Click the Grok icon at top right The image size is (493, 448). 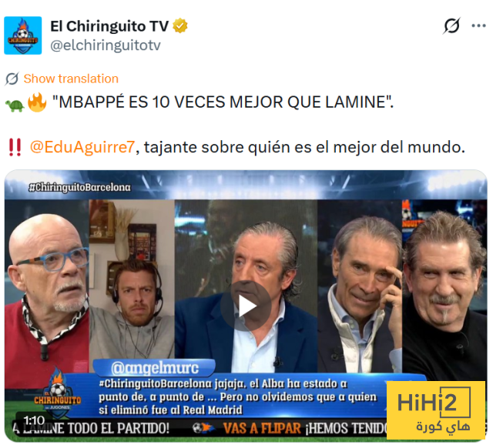pyautogui.click(x=452, y=25)
